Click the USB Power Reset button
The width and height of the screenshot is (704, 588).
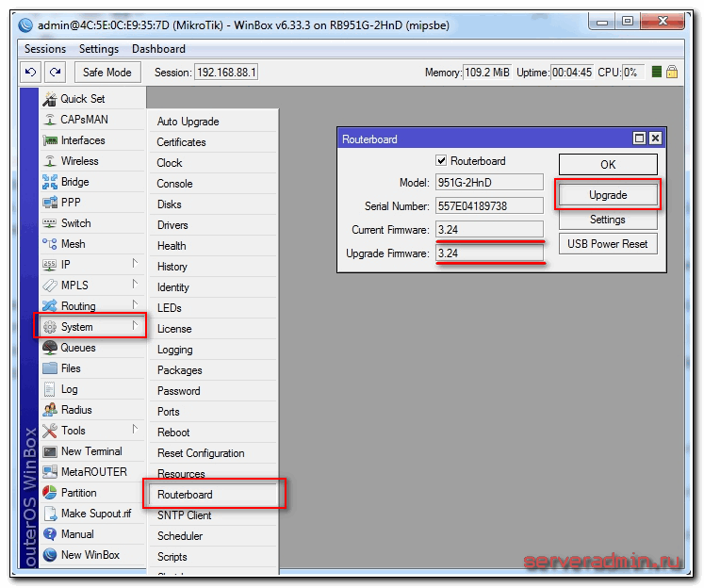pos(608,244)
